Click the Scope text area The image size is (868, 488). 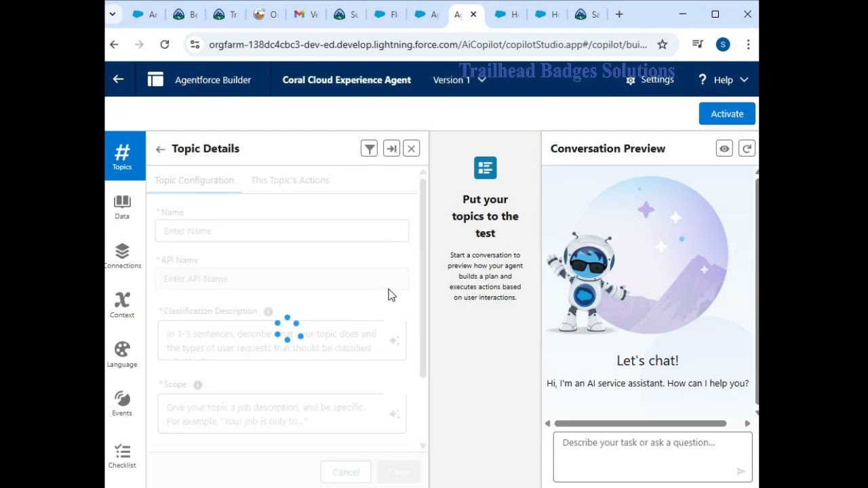tap(282, 413)
